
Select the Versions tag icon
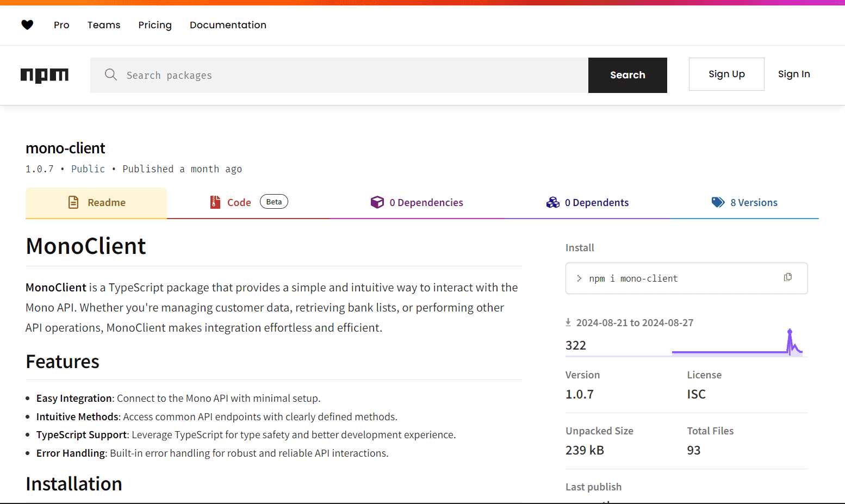718,202
